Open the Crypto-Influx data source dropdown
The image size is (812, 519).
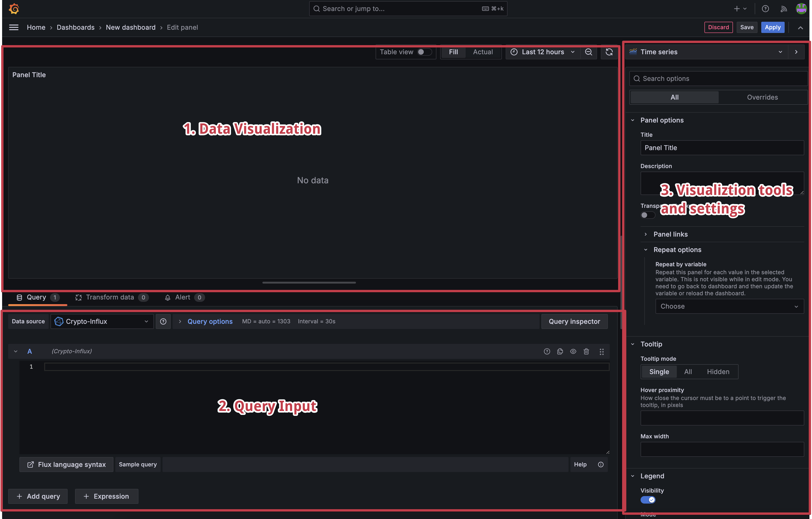click(x=102, y=321)
